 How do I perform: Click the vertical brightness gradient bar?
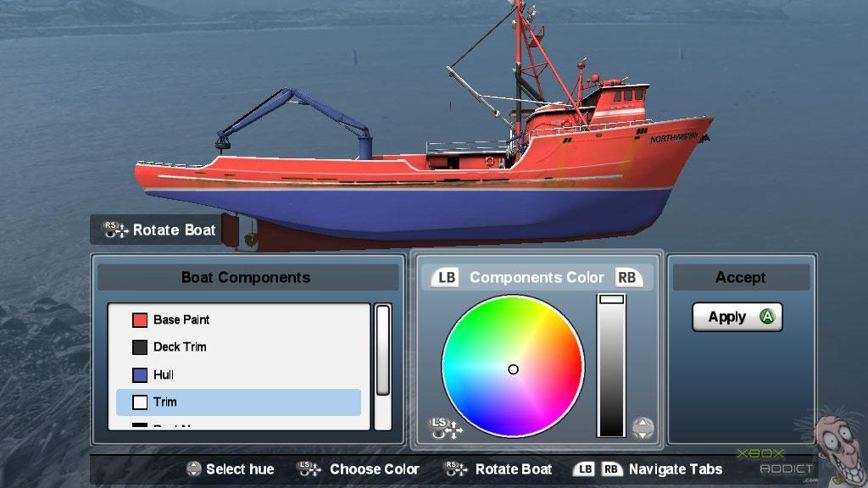tap(612, 366)
